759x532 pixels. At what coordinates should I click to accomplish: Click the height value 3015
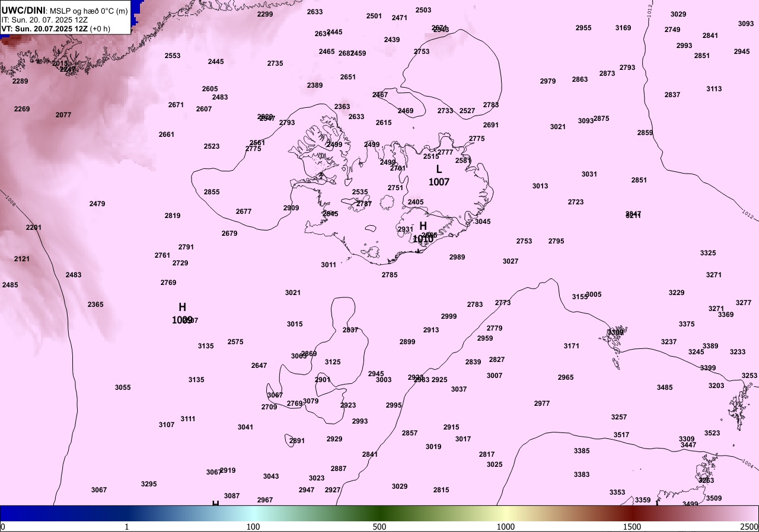pos(295,324)
